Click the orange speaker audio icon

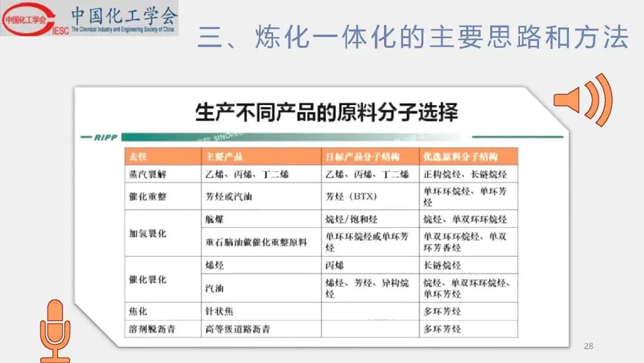[583, 100]
